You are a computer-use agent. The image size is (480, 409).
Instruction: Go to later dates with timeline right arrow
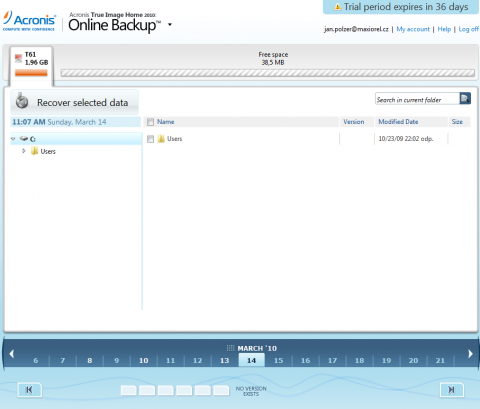coord(470,354)
